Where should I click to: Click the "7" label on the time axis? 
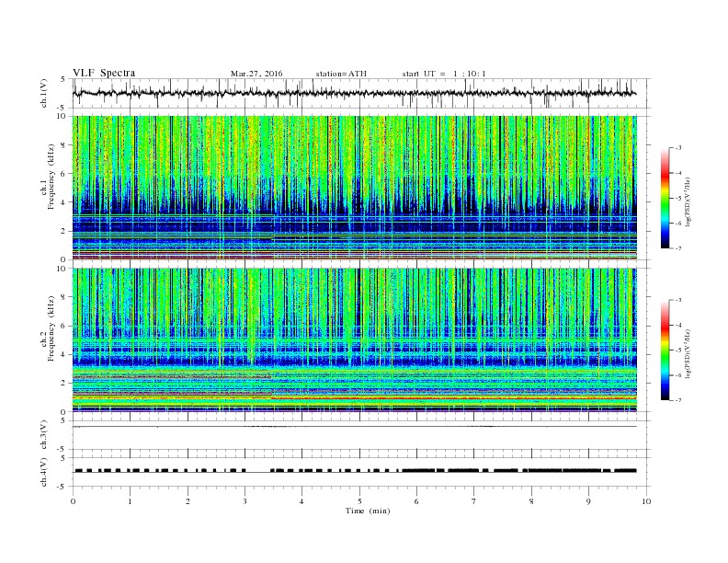pyautogui.click(x=474, y=501)
